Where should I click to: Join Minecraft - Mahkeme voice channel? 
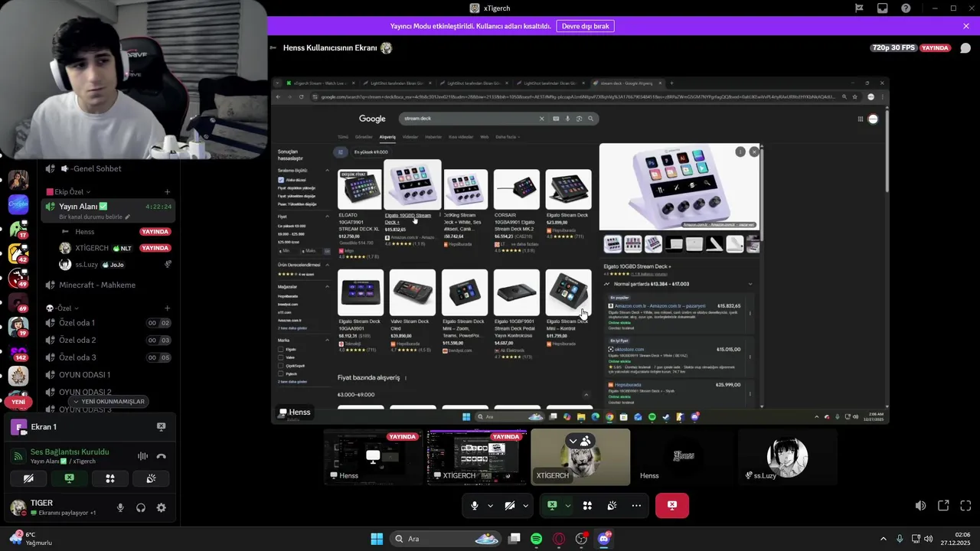pos(107,285)
